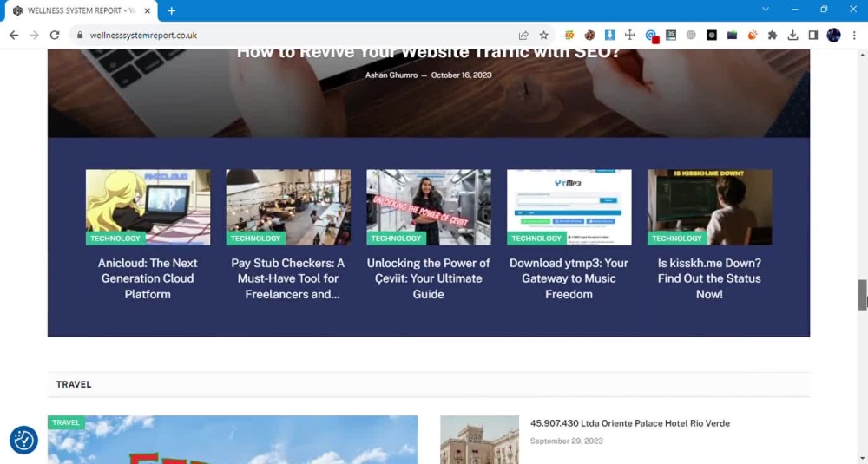868x464 pixels.
Task: Open 'Anicloud: The Next Generation Cloud Platform'
Action: pos(148,278)
